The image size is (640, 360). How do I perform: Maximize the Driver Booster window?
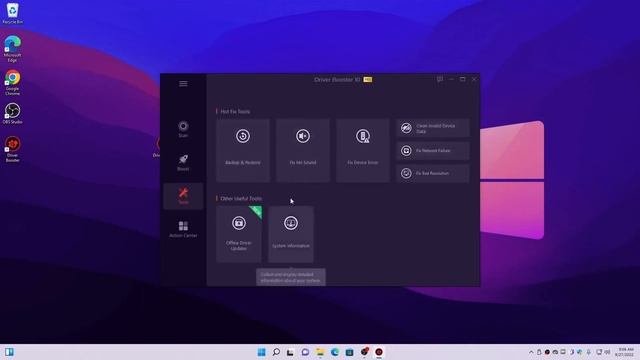click(x=462, y=79)
